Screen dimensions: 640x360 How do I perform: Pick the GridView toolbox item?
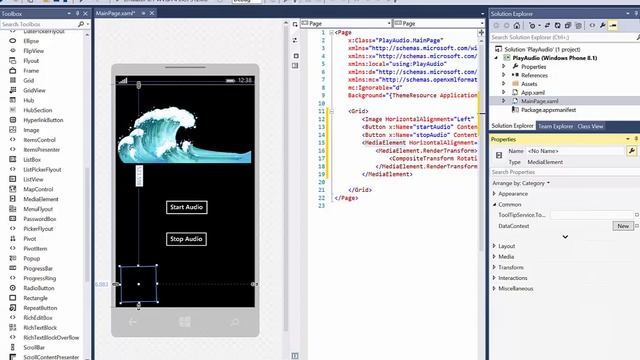[34, 90]
